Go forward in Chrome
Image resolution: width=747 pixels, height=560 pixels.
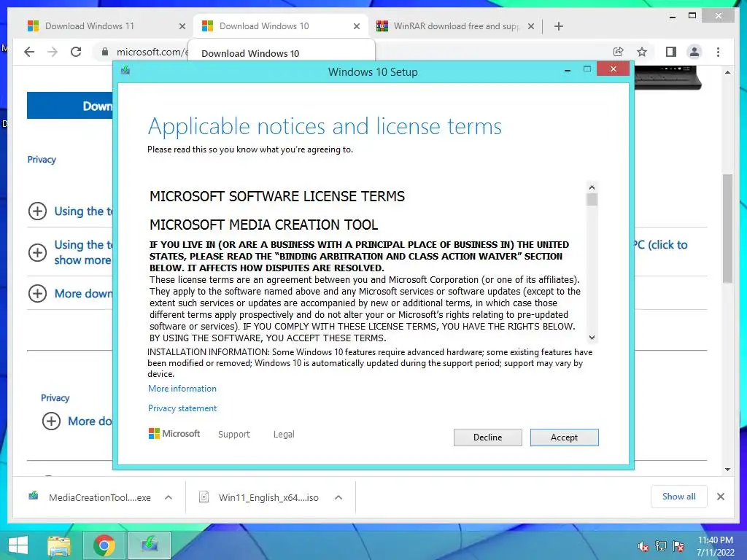click(x=53, y=52)
